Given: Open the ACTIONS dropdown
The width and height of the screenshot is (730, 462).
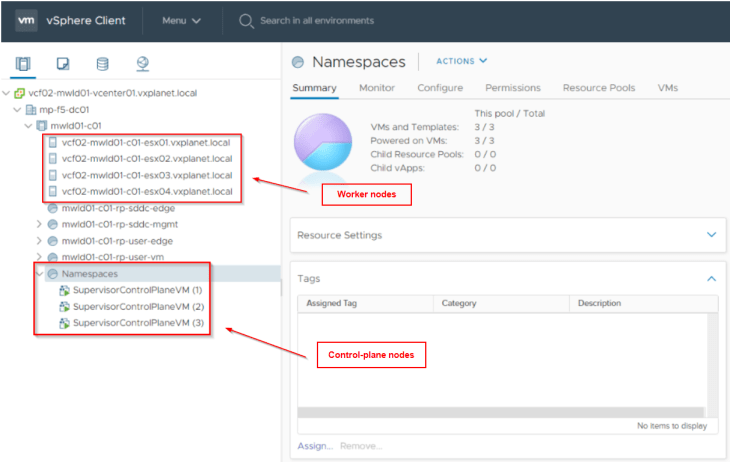Looking at the screenshot, I should 461,61.
